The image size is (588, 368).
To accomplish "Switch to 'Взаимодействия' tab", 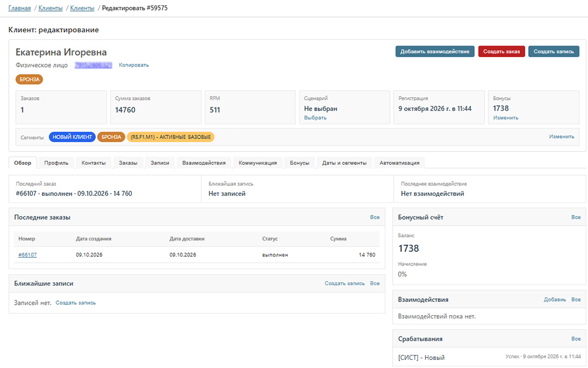I will [204, 162].
